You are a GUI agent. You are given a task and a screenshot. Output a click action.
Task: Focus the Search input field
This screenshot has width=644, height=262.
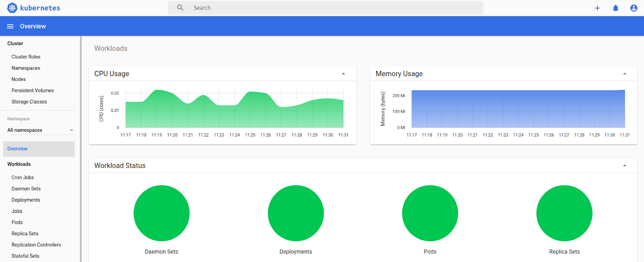point(325,8)
